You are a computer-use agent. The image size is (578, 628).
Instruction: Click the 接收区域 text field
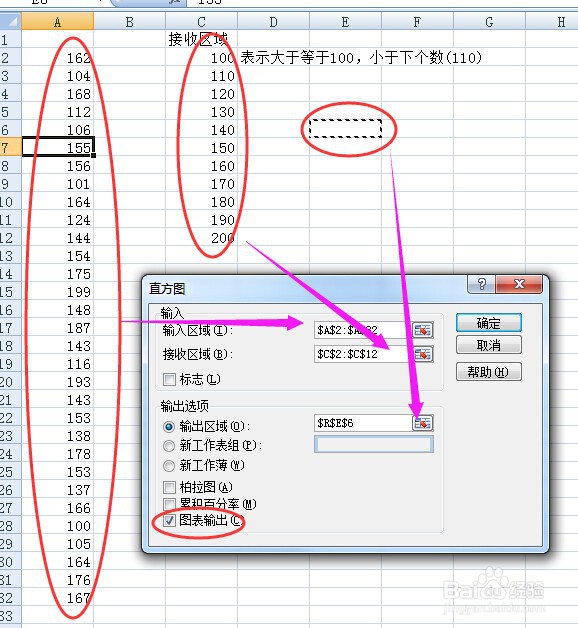click(363, 354)
